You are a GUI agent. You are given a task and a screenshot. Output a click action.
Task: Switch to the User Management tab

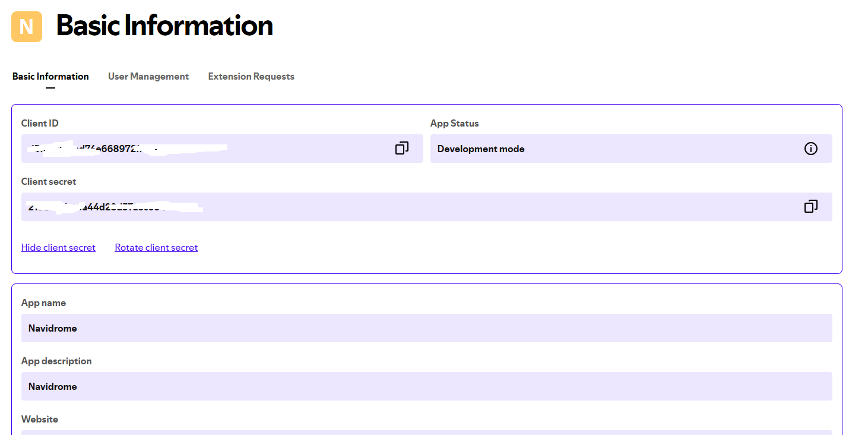click(x=148, y=77)
